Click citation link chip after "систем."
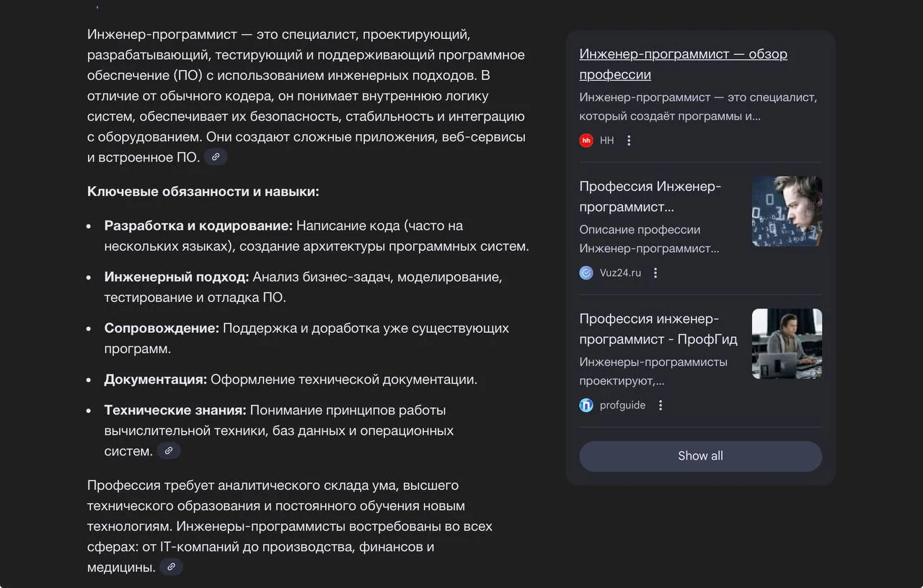 (169, 450)
